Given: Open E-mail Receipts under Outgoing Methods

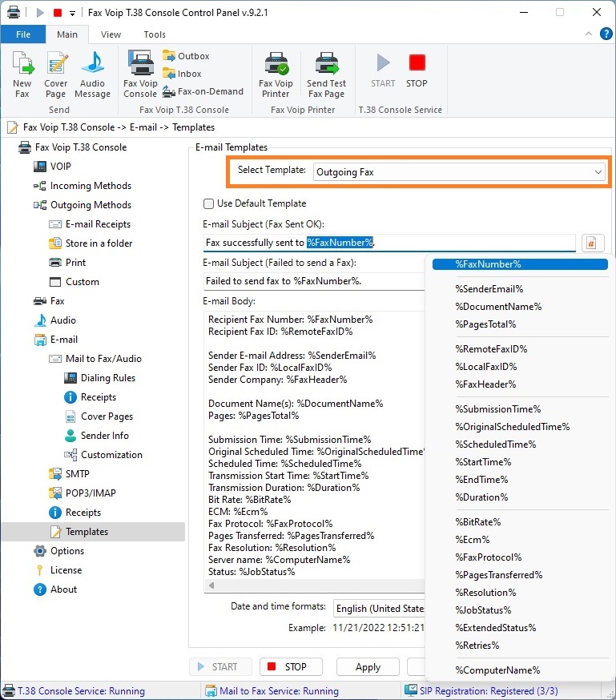Looking at the screenshot, I should (x=90, y=223).
